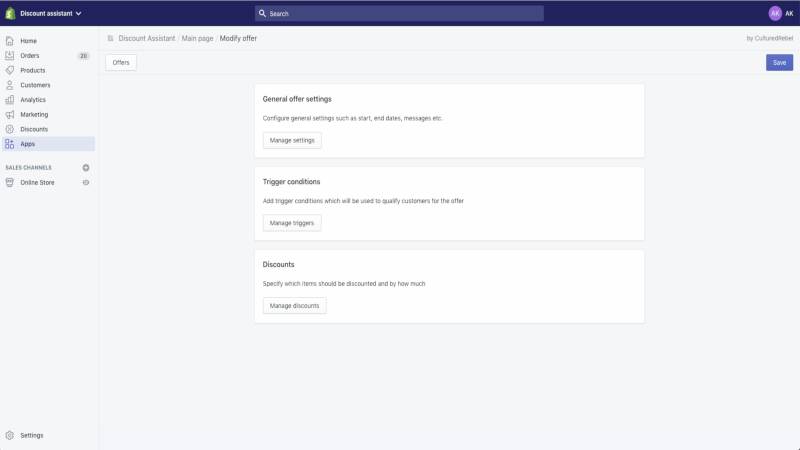Screen dimensions: 800x450
Task: Open the Customers person icon
Action: coord(10,85)
